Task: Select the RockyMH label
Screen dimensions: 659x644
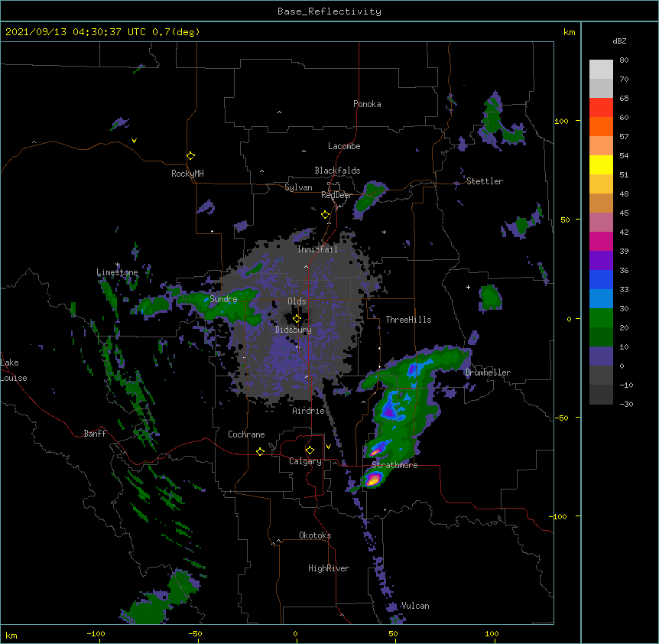Action: click(187, 174)
